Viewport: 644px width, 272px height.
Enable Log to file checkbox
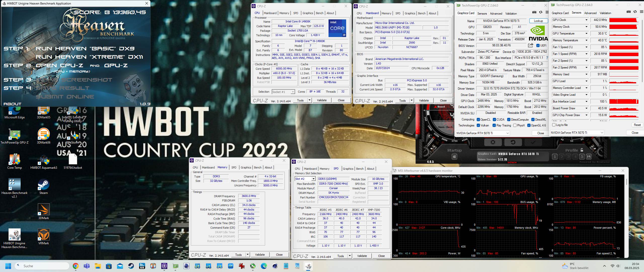tap(554, 125)
